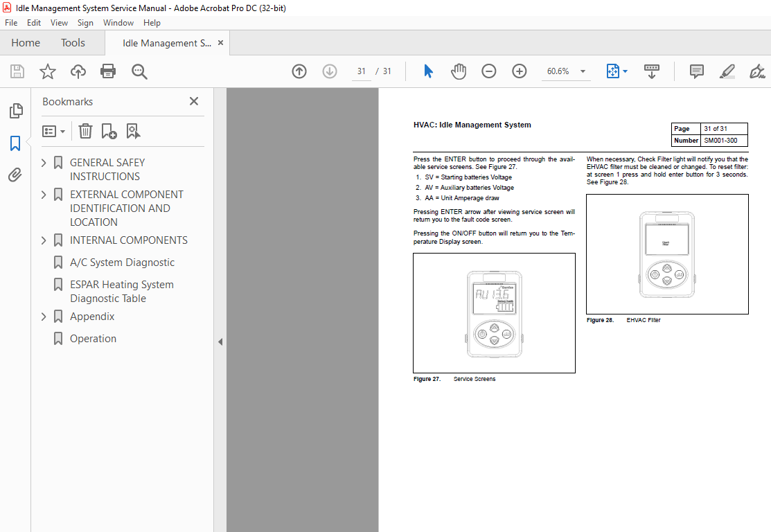Zoom out with the minus icon
The height and width of the screenshot is (532, 771).
click(x=489, y=71)
